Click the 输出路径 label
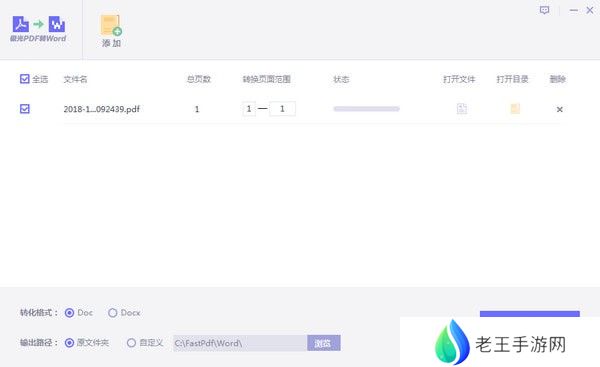The image size is (600, 367). point(39,343)
